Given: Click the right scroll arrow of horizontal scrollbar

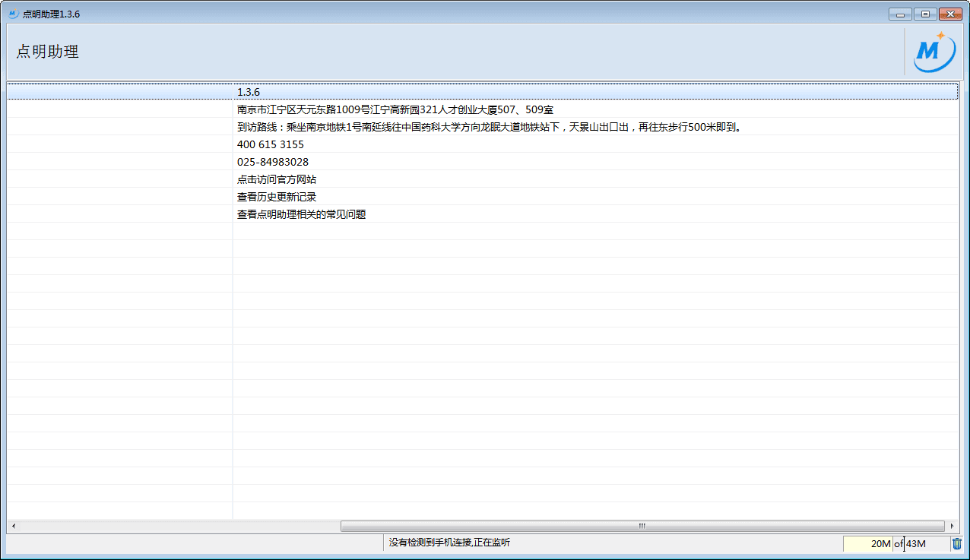Looking at the screenshot, I should pos(953,526).
